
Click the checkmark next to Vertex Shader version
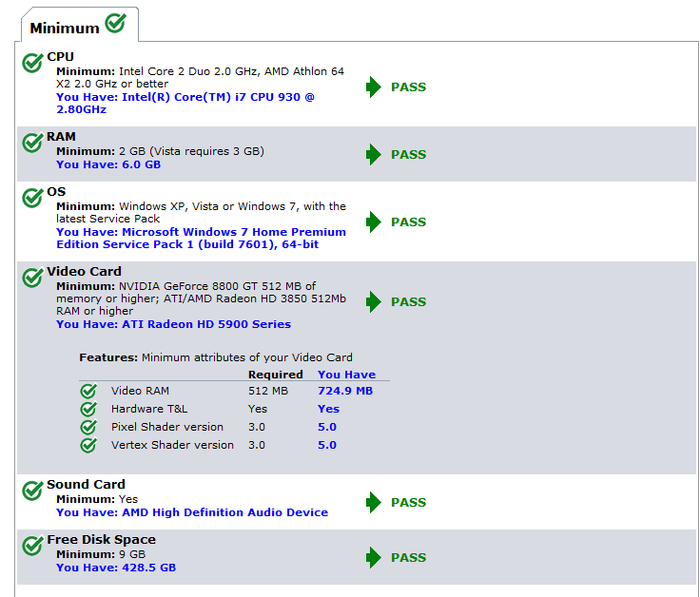click(x=88, y=445)
